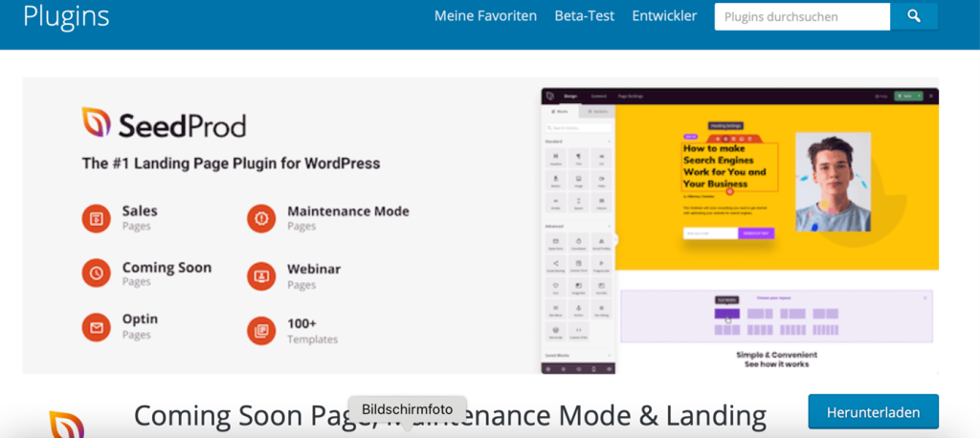Click the "Sales" Pages label
The height and width of the screenshot is (438, 980).
pos(140,211)
